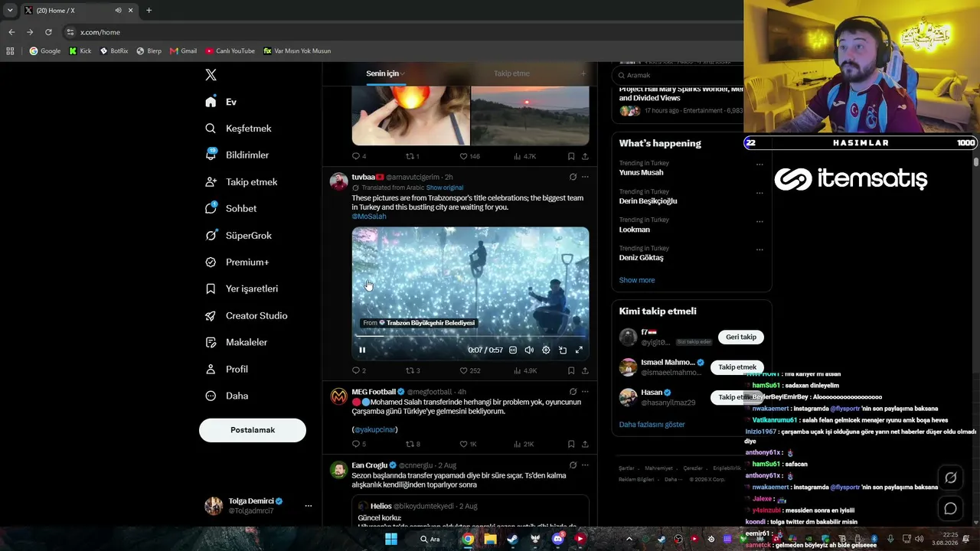Open Premium+ from sidebar

coord(237,262)
